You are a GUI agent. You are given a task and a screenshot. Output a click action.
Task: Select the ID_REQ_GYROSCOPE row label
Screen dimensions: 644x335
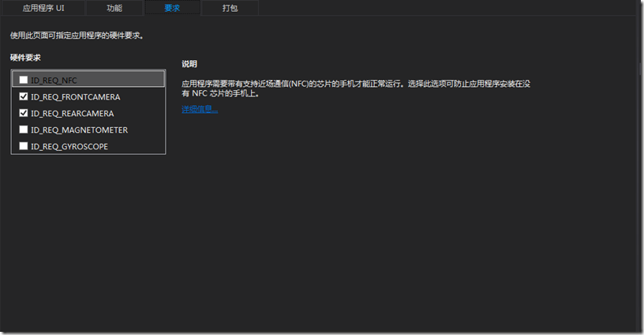point(69,146)
